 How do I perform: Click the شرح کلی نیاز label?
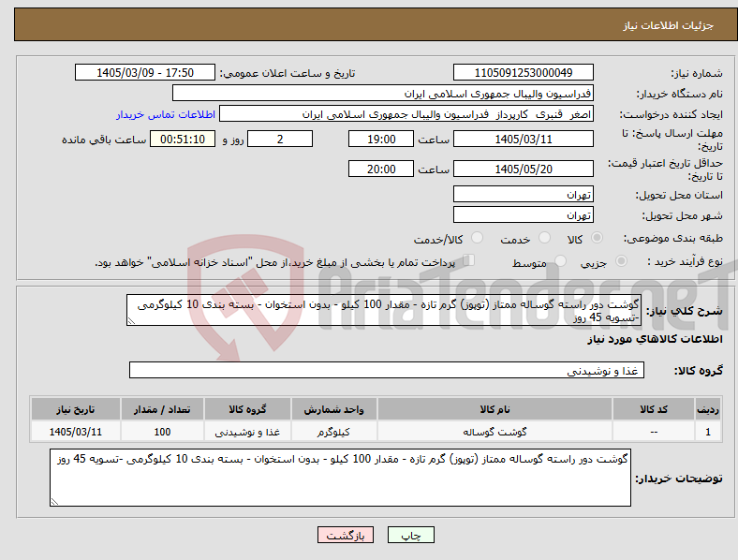coord(684,311)
